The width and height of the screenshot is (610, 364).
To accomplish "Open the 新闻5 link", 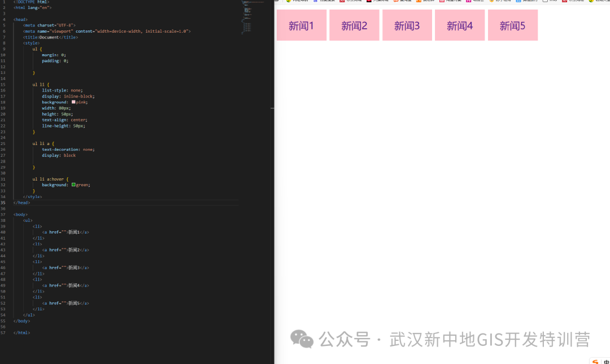I will click(512, 25).
